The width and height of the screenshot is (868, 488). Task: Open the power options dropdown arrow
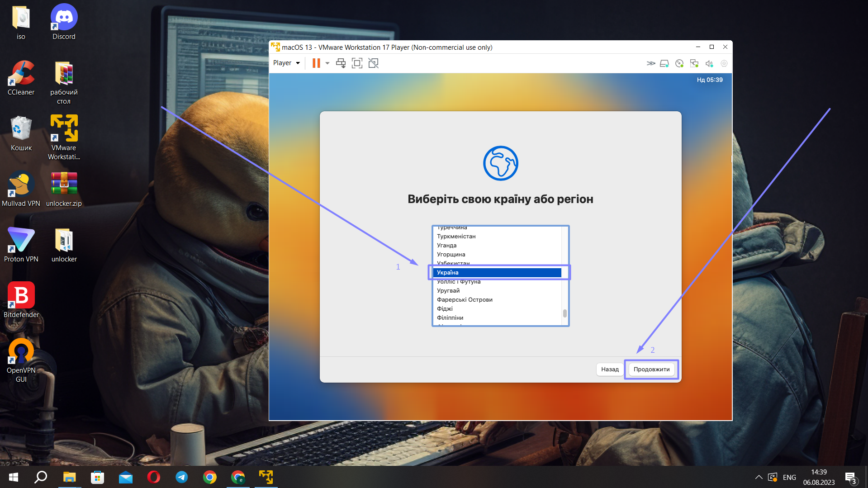(327, 63)
